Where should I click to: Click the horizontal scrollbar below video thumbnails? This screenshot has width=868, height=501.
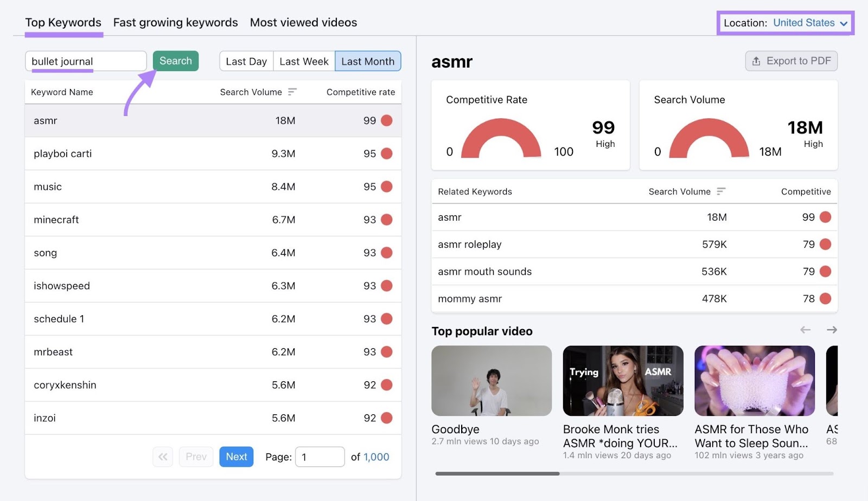coord(497,473)
